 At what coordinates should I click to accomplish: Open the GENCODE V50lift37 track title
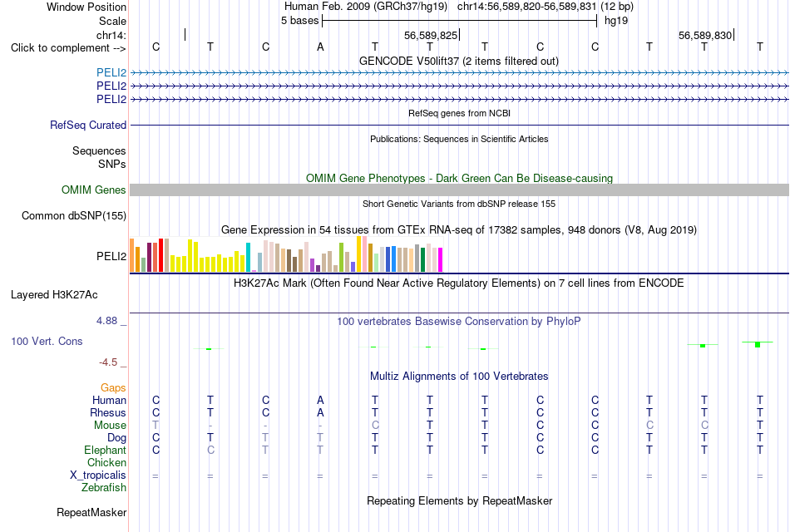pyautogui.click(x=458, y=61)
